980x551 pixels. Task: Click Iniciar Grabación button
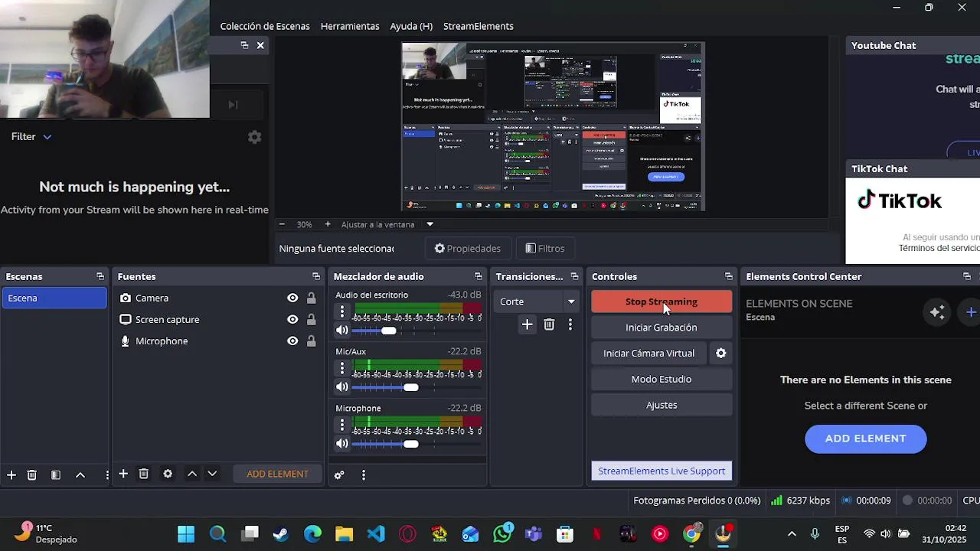point(661,328)
